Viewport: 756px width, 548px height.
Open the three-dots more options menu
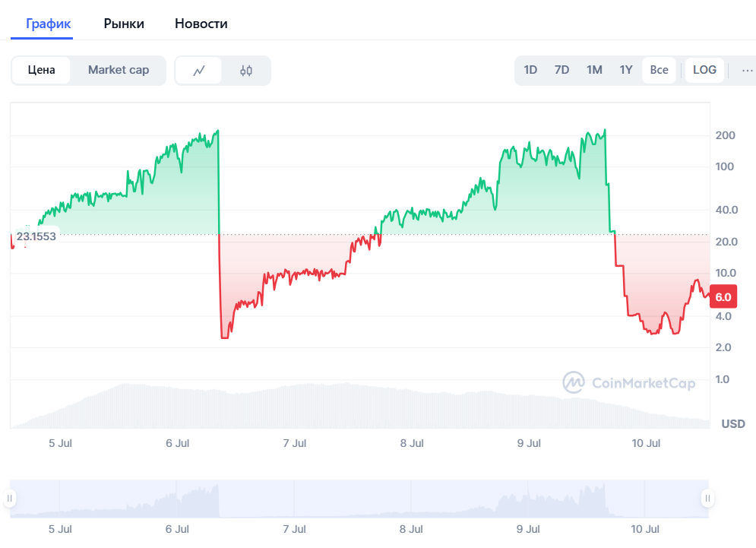pos(747,71)
